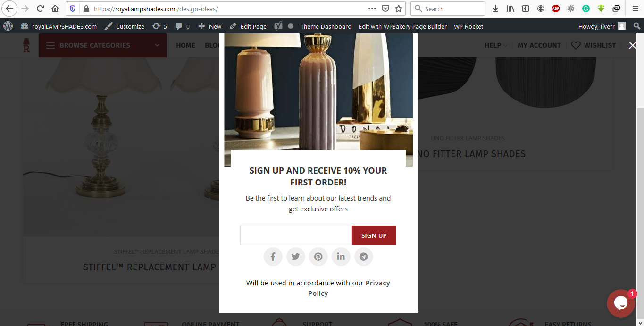Show site security padlock details
644x326 pixels.
pyautogui.click(x=86, y=8)
